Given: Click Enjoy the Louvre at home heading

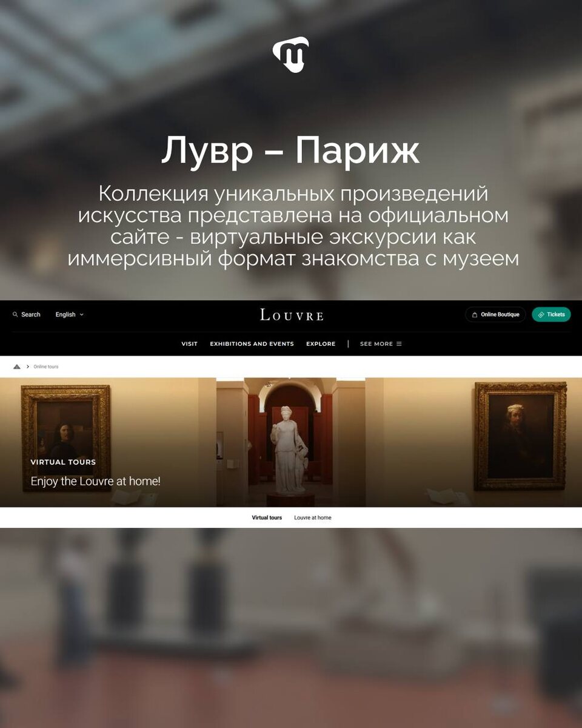Looking at the screenshot, I should coord(96,482).
